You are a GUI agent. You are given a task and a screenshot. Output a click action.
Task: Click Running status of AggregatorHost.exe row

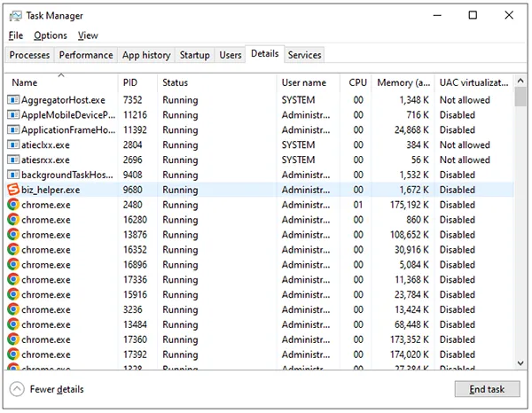(180, 100)
